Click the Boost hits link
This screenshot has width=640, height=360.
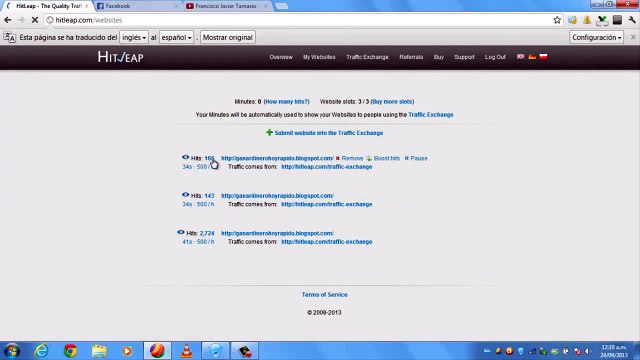pyautogui.click(x=387, y=158)
